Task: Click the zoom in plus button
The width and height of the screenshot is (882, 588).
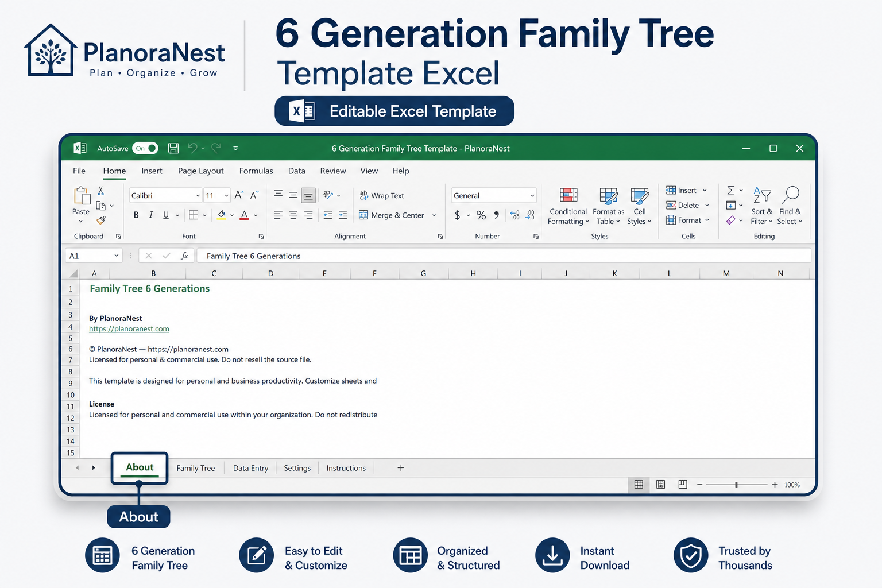Action: tap(775, 485)
